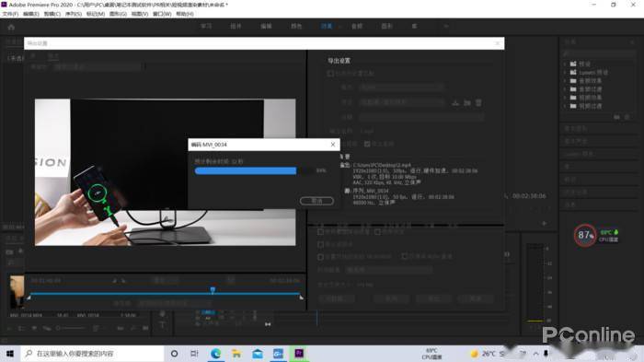The image size is (644, 362).
Task: Toggle the use previews checkbox
Action: pyautogui.click(x=377, y=232)
